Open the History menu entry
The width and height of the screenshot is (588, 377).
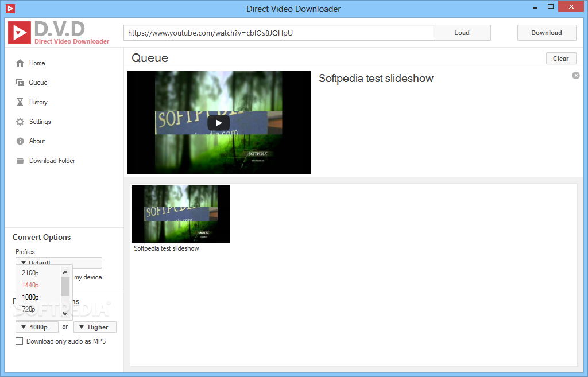[x=38, y=102]
